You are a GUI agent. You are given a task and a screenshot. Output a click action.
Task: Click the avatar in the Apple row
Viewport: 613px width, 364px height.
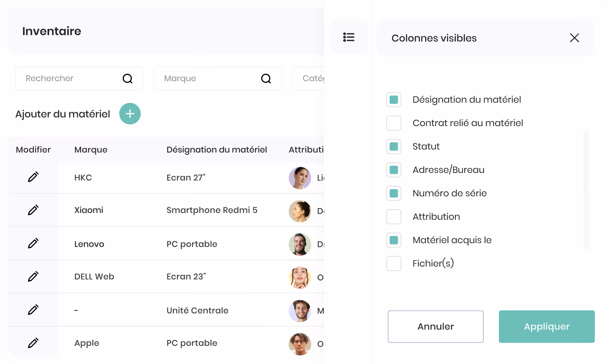pos(300,344)
